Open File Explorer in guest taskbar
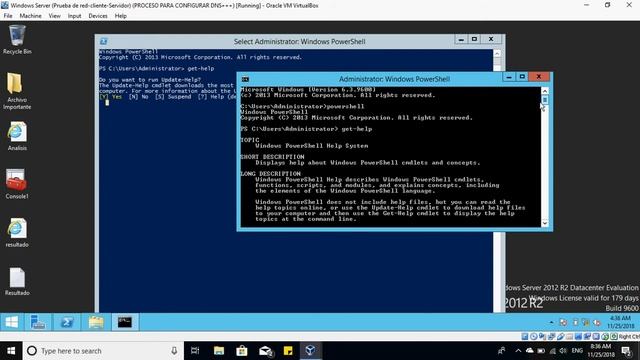Image resolution: width=640 pixels, height=360 pixels. [96, 322]
